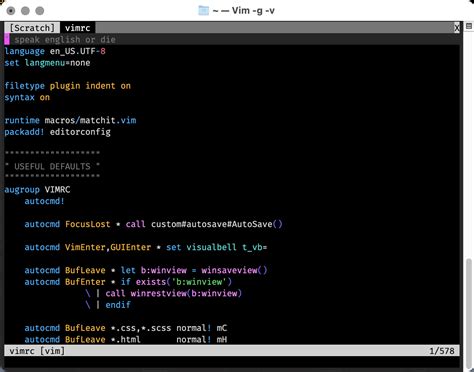Click the '1/578' line position indicator
Image resolution: width=474 pixels, height=372 pixels.
pyautogui.click(x=442, y=351)
